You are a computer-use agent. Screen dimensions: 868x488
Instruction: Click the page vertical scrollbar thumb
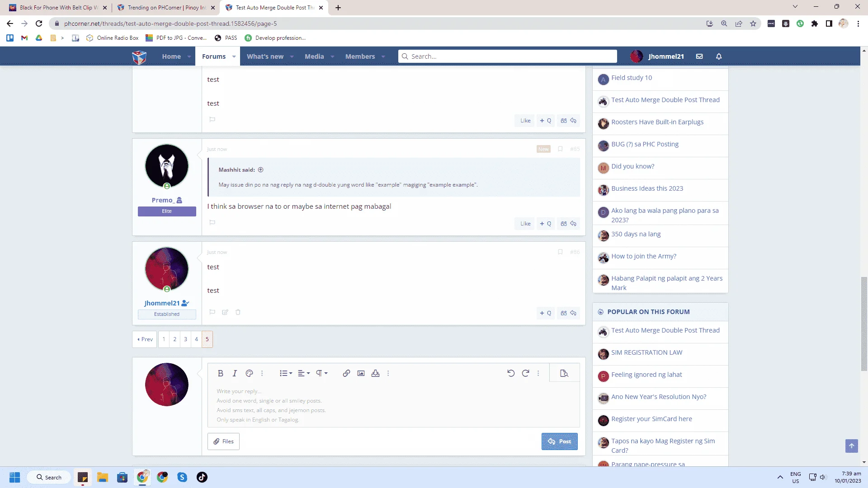click(x=864, y=324)
